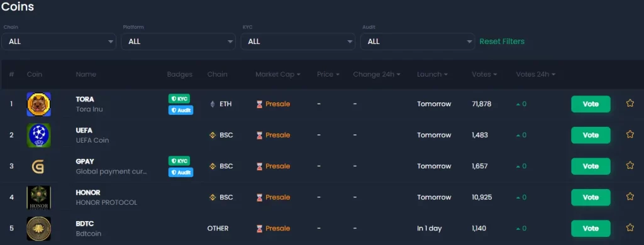The height and width of the screenshot is (245, 644).
Task: Click the UEFA Coin logo
Action: point(38,135)
